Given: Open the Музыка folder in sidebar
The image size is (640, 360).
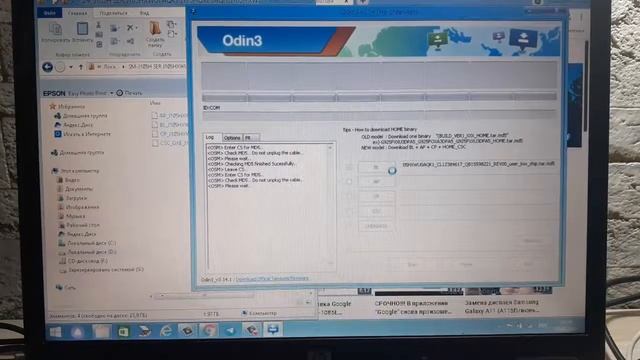Looking at the screenshot, I should pos(72,216).
